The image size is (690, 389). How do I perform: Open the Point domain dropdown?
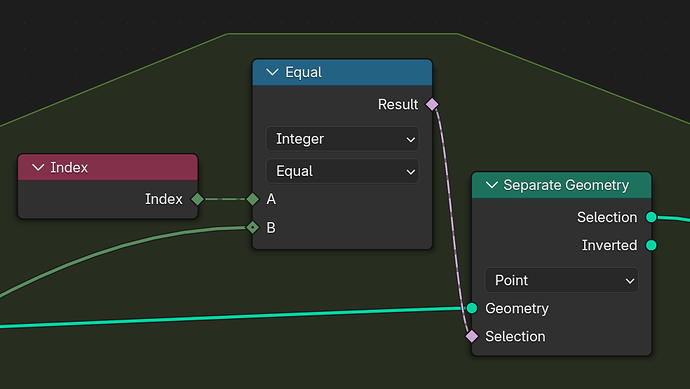562,280
